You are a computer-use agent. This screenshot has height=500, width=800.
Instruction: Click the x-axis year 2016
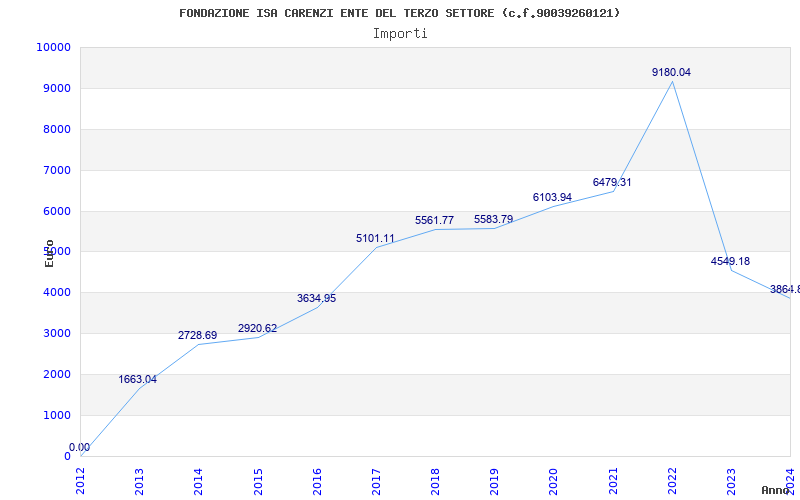pyautogui.click(x=317, y=482)
